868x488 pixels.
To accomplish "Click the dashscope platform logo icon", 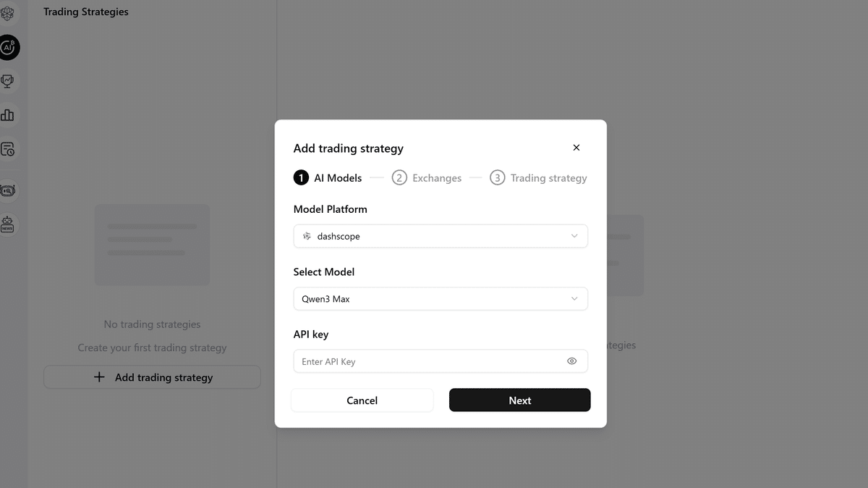I will tap(307, 237).
